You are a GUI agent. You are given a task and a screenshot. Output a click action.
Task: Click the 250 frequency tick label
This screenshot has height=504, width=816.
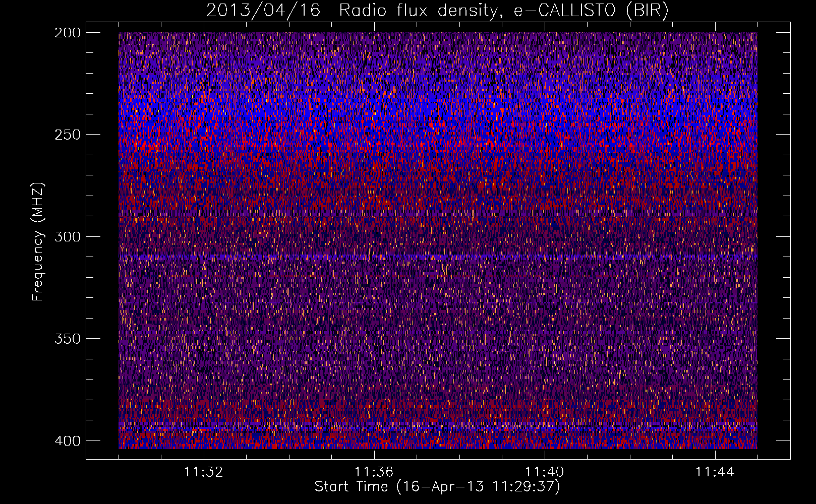click(68, 135)
